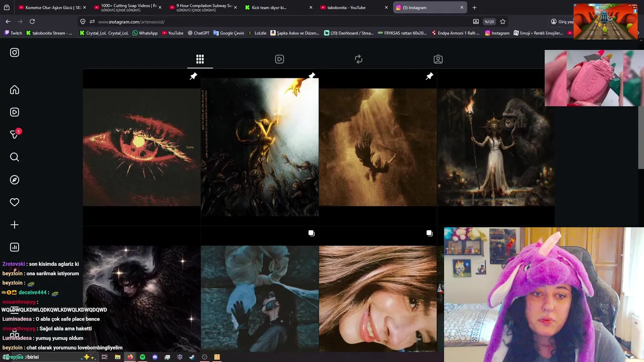Open Spotify from the taskbar
The width and height of the screenshot is (644, 362).
coord(142,357)
